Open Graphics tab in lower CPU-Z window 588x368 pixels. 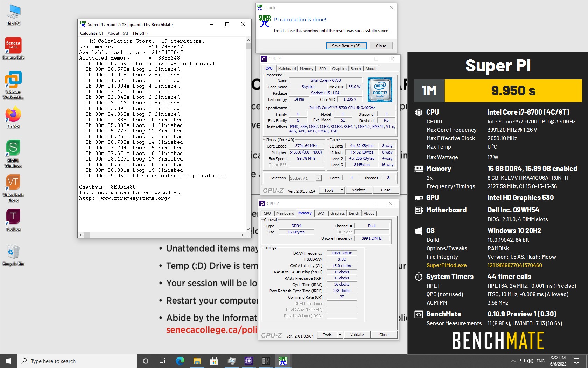(x=338, y=213)
